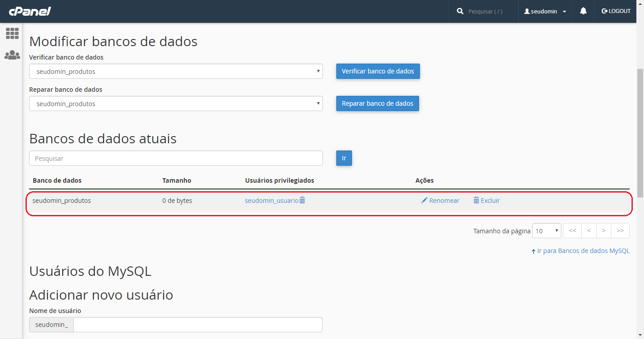
Task: Click the seudomin_produtos database name cell
Action: pyautogui.click(x=62, y=201)
